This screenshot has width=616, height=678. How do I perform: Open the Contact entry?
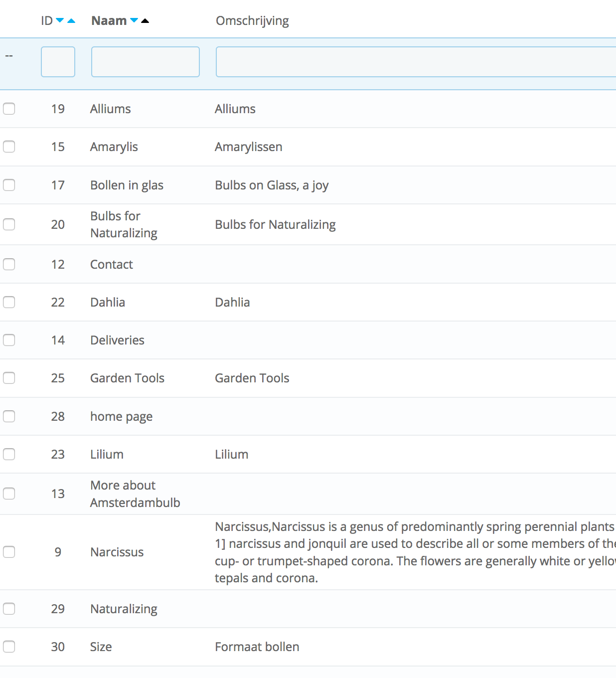click(112, 264)
